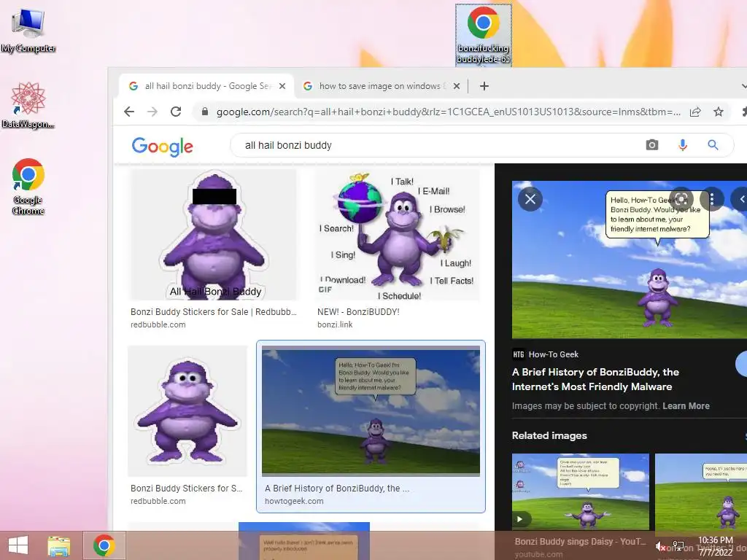747x560 pixels.
Task: Click howtogeek.com source text
Action: coord(294,502)
